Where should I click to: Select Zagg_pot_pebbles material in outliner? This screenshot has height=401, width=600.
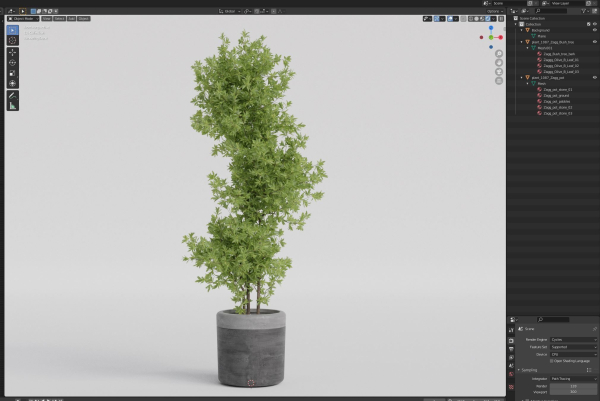(557, 101)
